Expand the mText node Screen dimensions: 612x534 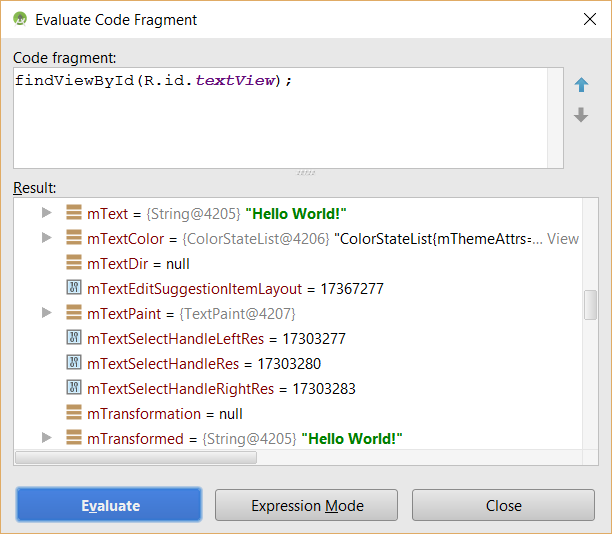pyautogui.click(x=47, y=213)
